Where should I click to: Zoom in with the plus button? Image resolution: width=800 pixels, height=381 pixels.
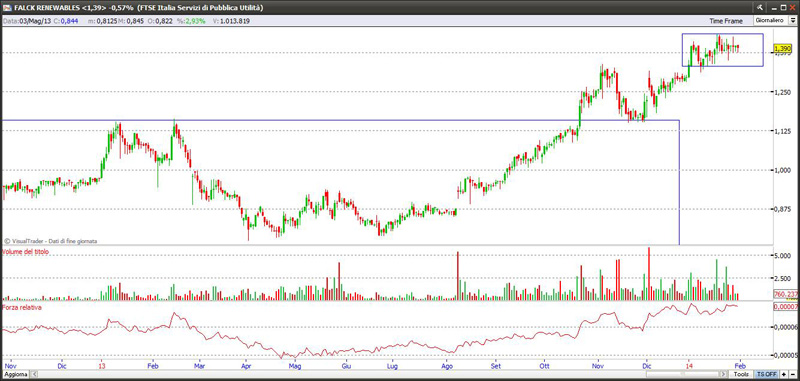[x=784, y=374]
